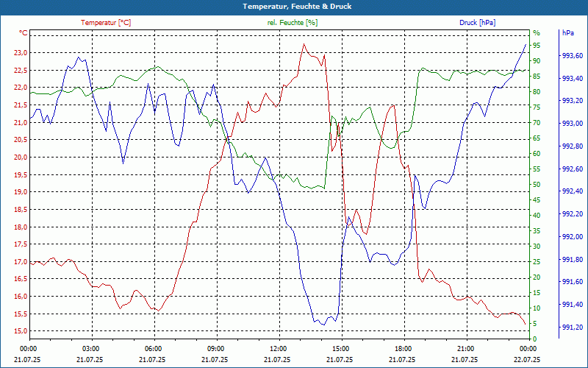
Task: Click green '0' on the humidity axis
Action: (x=535, y=339)
